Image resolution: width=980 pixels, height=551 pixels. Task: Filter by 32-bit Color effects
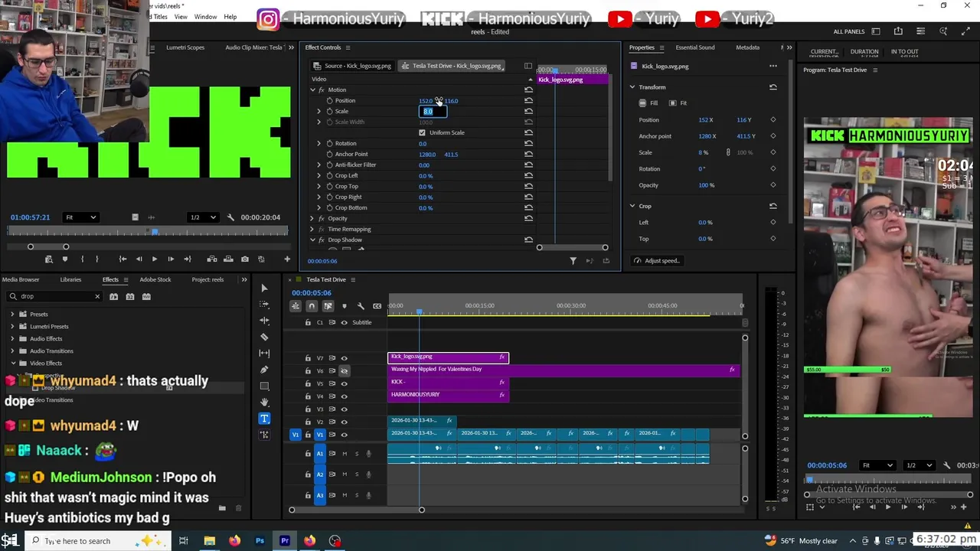[x=130, y=296]
